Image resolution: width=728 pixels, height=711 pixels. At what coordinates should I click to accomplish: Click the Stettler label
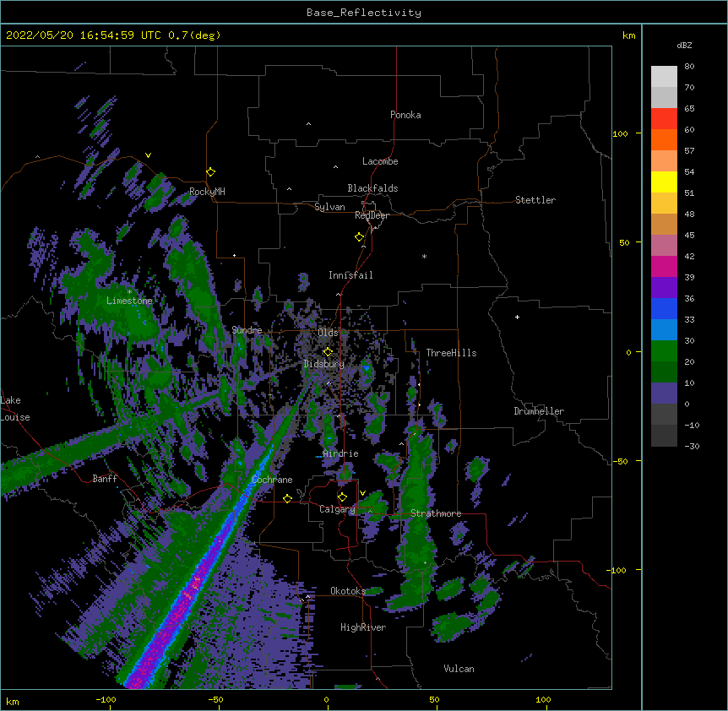point(535,200)
